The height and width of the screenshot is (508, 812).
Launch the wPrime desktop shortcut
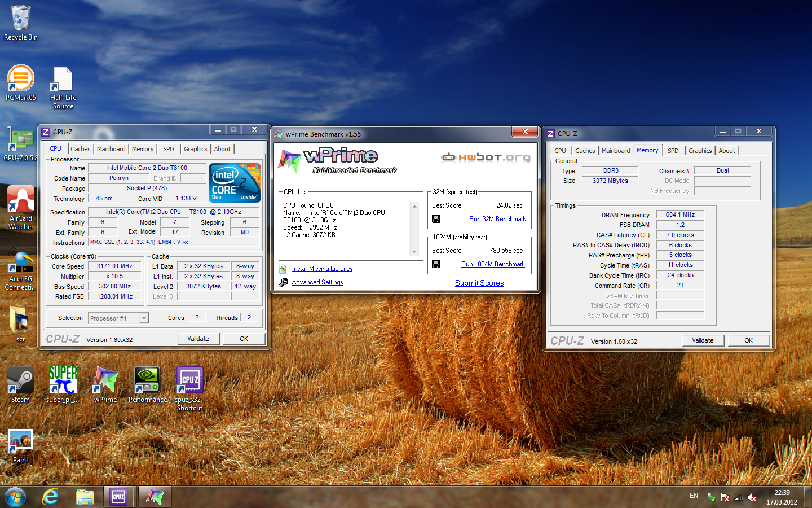(105, 385)
